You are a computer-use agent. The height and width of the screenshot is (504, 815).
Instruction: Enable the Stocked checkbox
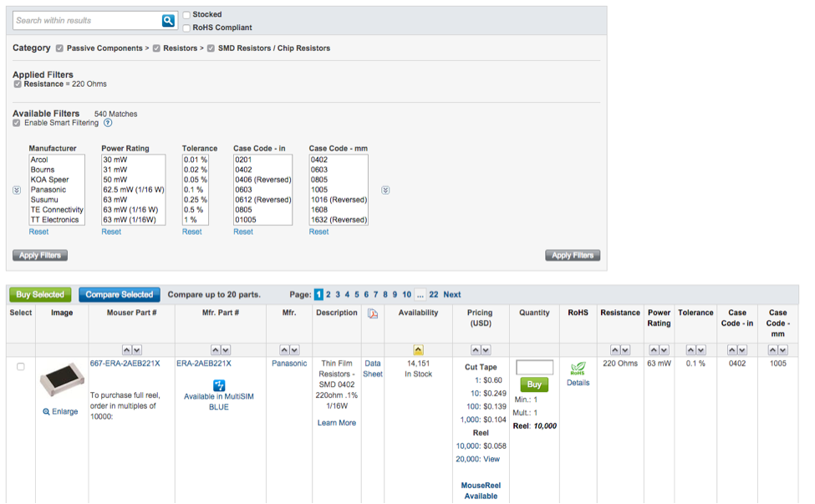(x=186, y=15)
